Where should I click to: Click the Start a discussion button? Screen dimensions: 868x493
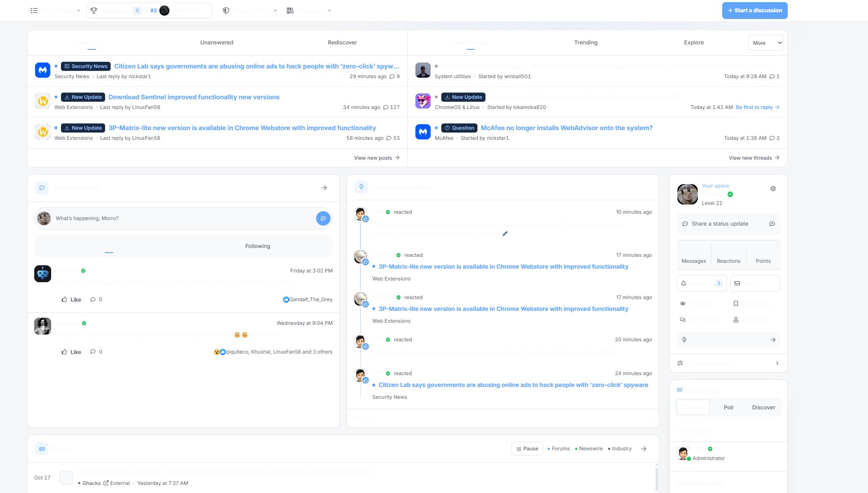pos(755,11)
